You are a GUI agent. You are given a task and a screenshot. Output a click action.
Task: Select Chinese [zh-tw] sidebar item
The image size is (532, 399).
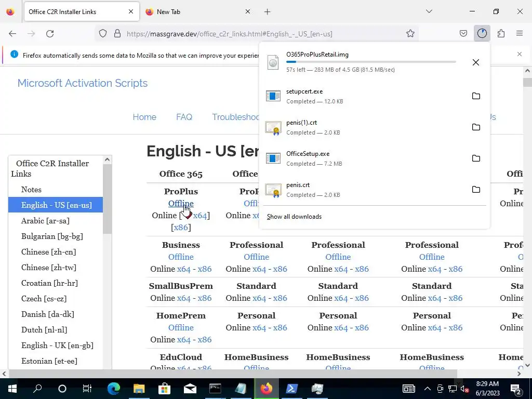coord(48,268)
